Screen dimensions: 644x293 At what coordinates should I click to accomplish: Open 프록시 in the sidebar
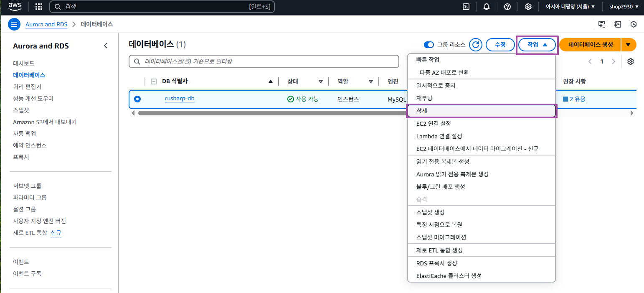tap(21, 157)
